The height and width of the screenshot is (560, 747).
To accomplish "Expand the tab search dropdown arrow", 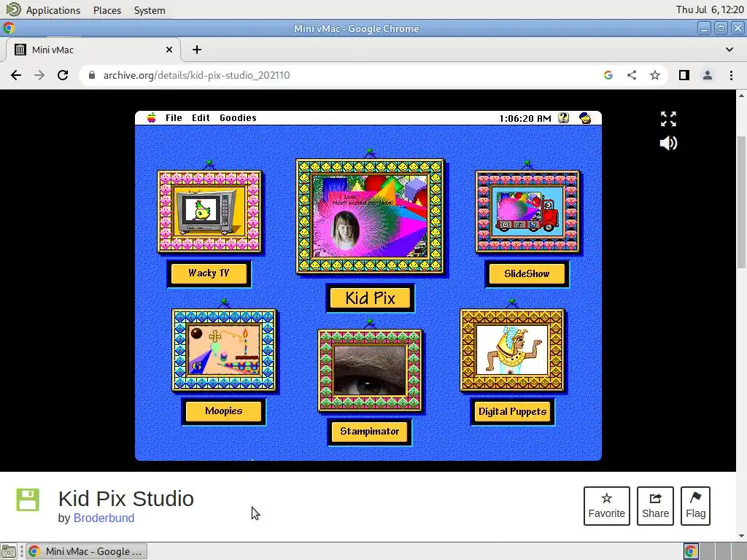I will click(729, 50).
